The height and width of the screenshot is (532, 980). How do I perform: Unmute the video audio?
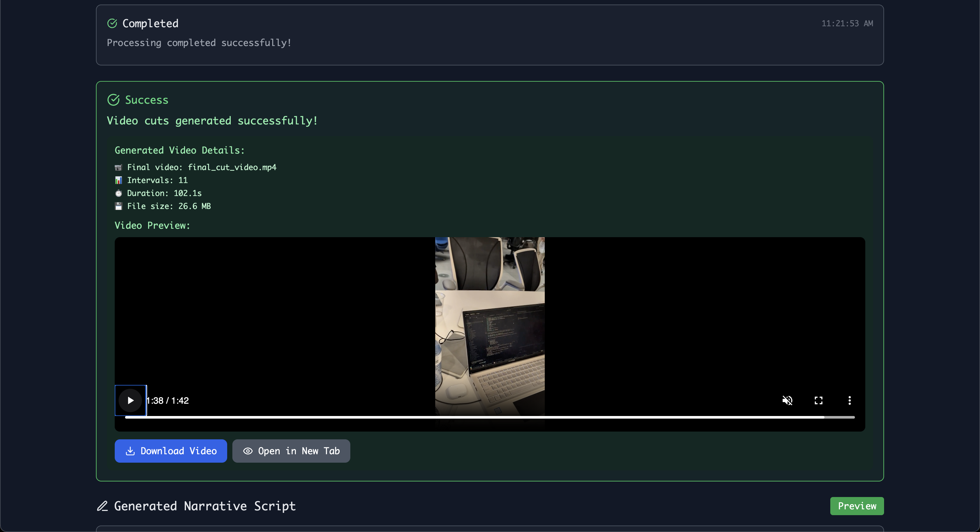(x=787, y=400)
